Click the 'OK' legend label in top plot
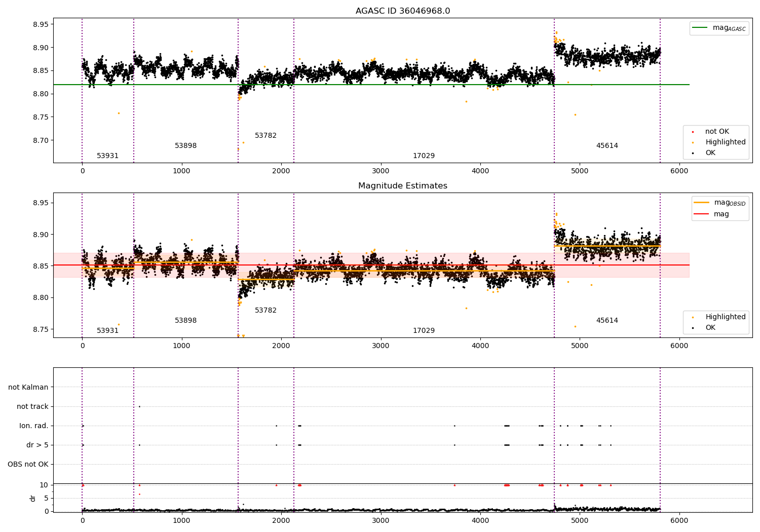Viewport: 760px width, 532px height. pos(710,153)
